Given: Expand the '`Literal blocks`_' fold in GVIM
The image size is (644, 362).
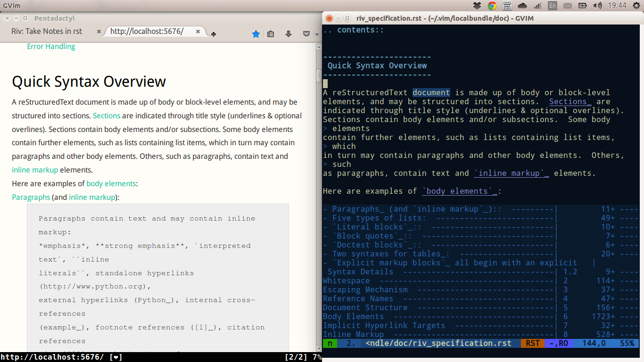Looking at the screenshot, I should [x=481, y=227].
